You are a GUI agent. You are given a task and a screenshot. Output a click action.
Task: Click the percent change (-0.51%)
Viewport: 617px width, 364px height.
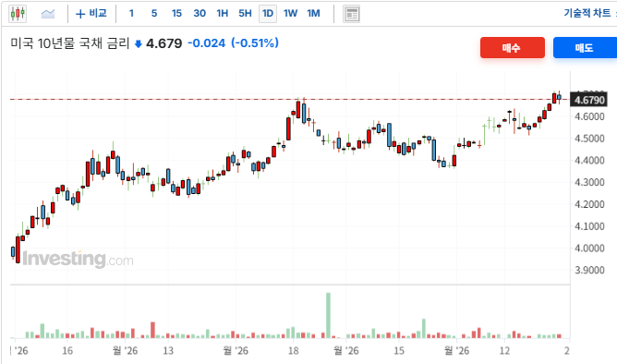pyautogui.click(x=255, y=42)
